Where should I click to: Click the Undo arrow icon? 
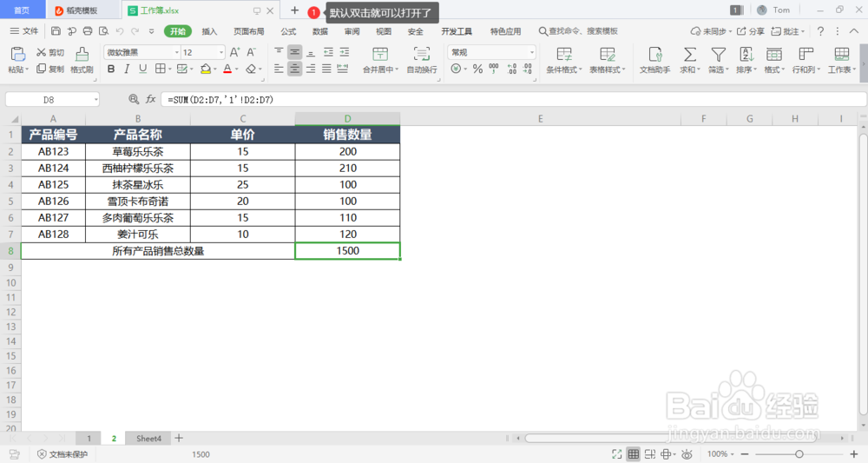click(x=119, y=31)
